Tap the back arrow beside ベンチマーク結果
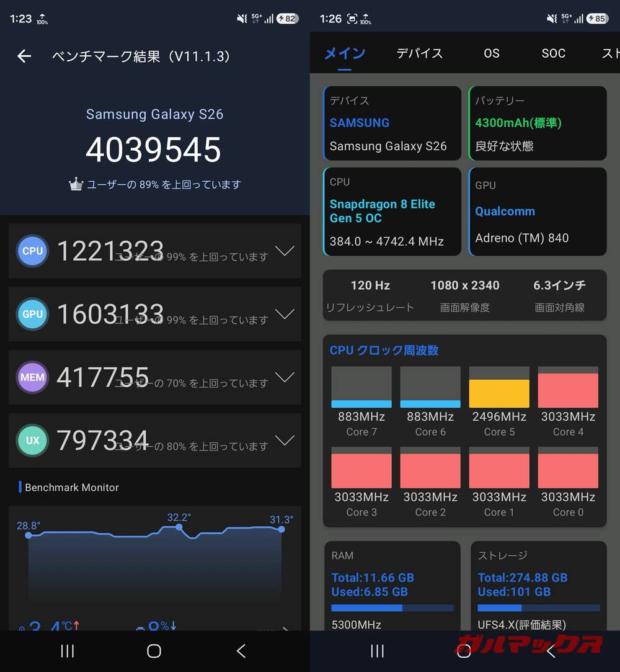The width and height of the screenshot is (620, 672). [x=24, y=56]
